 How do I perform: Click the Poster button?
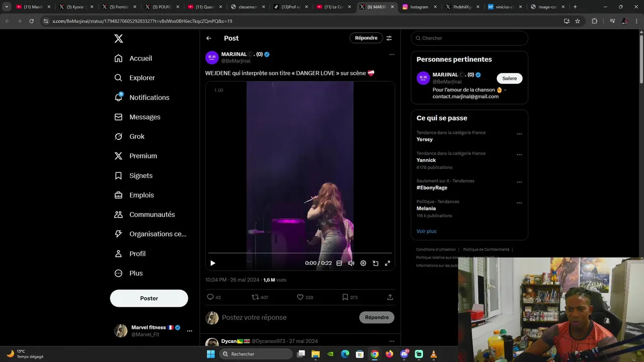click(149, 298)
